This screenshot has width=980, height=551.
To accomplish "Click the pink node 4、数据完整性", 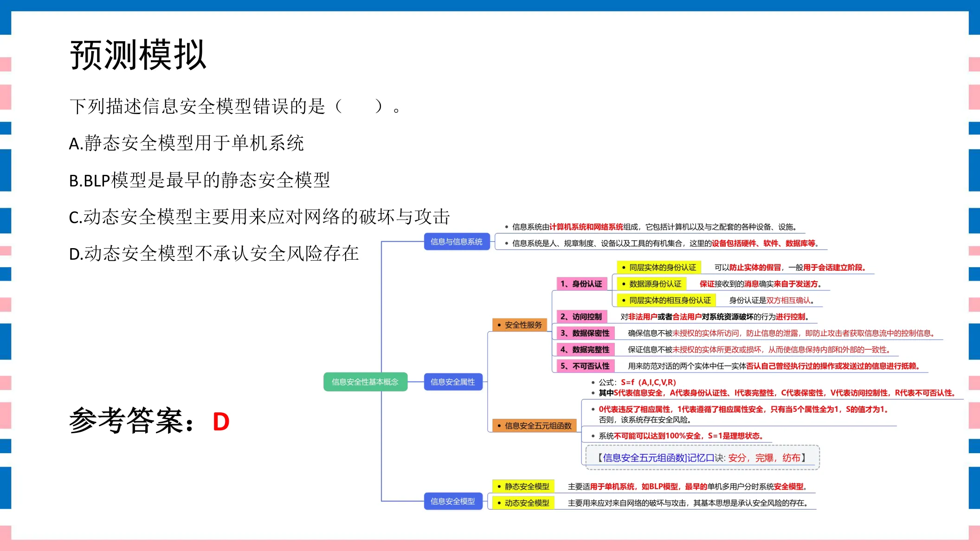I will 585,349.
